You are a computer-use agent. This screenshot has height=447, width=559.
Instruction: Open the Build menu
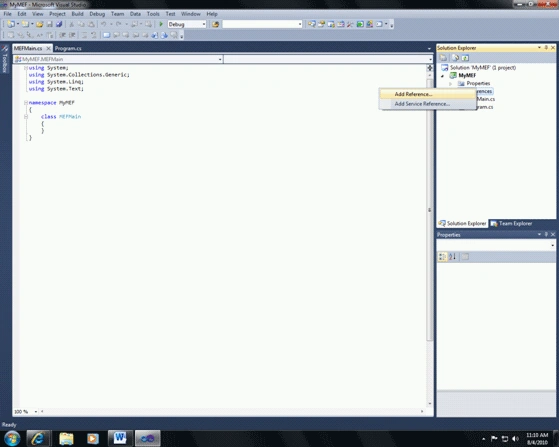[77, 14]
